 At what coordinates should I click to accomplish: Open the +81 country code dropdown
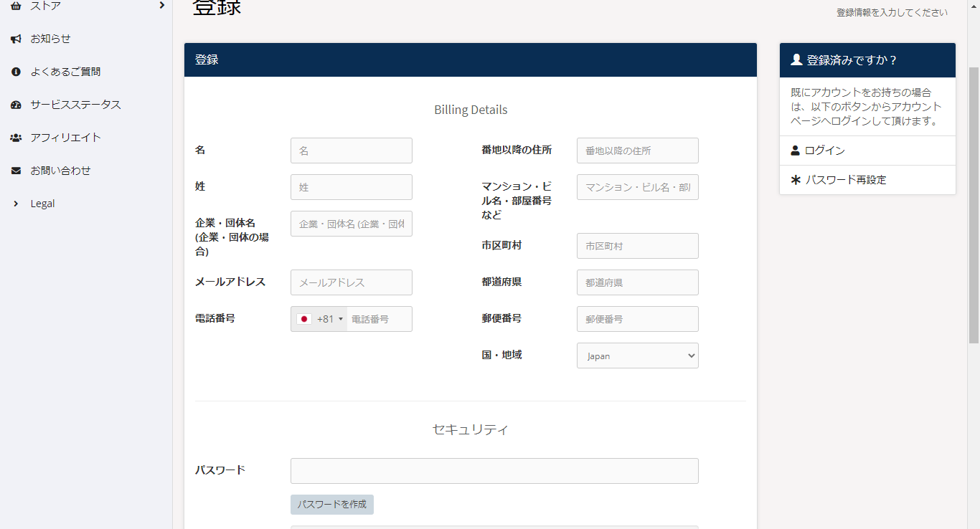pos(319,319)
